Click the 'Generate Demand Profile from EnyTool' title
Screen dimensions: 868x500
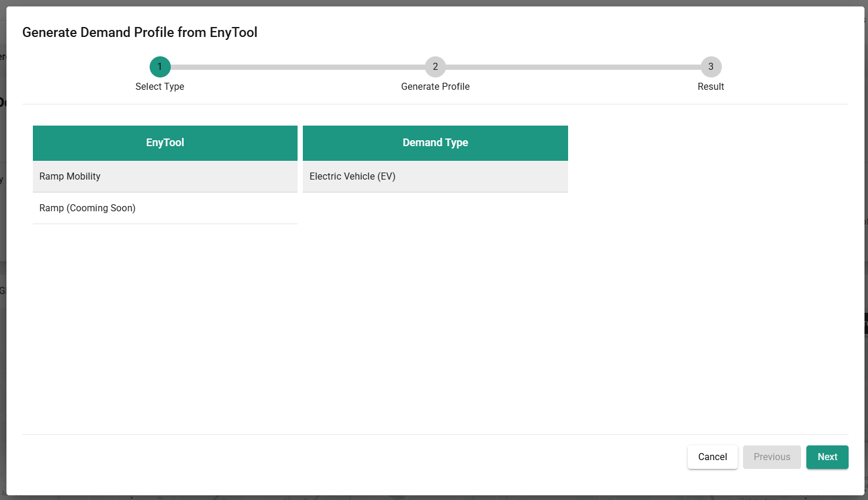(140, 32)
